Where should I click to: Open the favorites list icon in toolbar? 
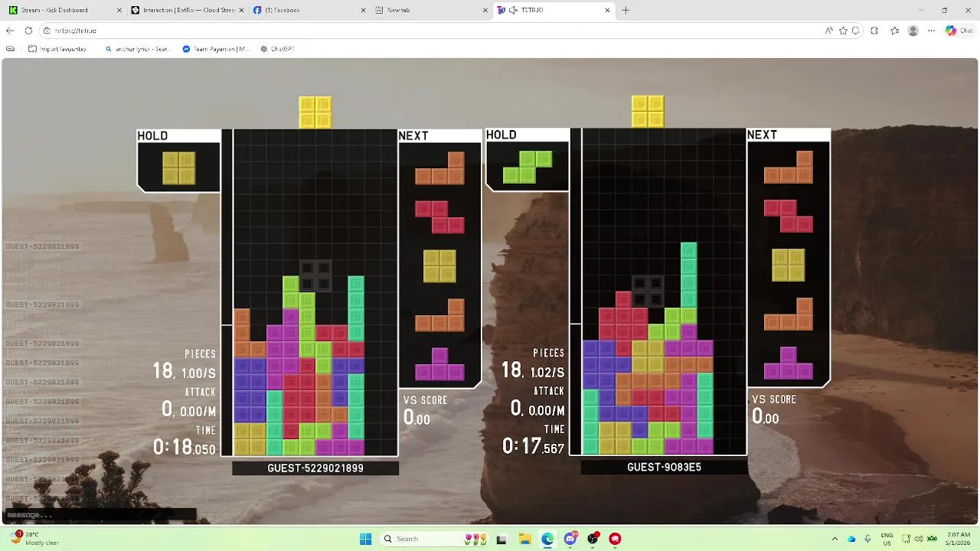pyautogui.click(x=894, y=31)
